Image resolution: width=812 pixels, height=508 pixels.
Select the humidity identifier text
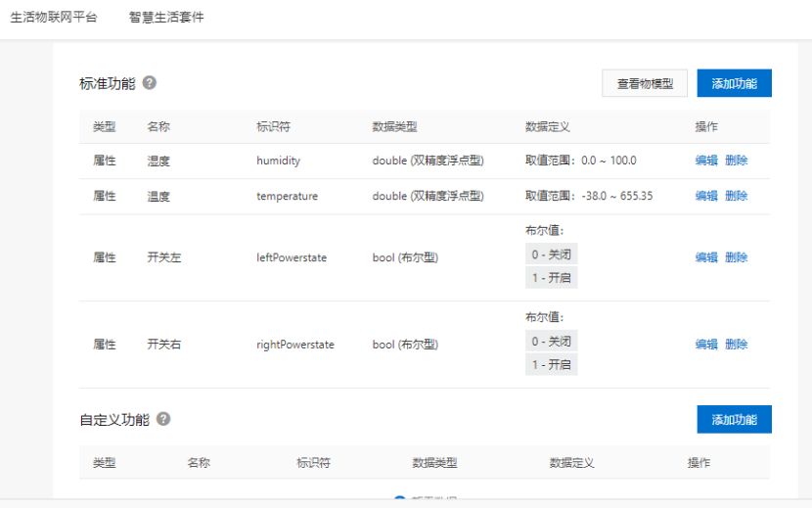click(x=278, y=161)
